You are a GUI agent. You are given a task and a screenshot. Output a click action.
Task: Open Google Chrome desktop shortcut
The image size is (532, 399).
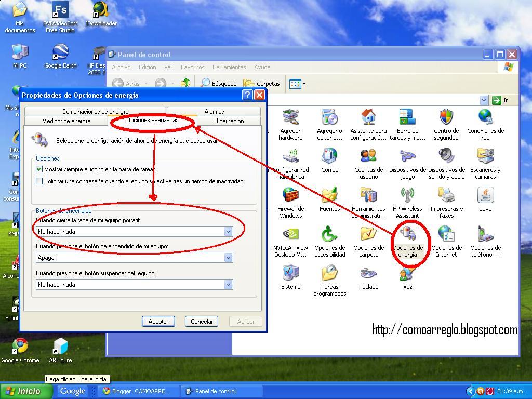coord(20,351)
